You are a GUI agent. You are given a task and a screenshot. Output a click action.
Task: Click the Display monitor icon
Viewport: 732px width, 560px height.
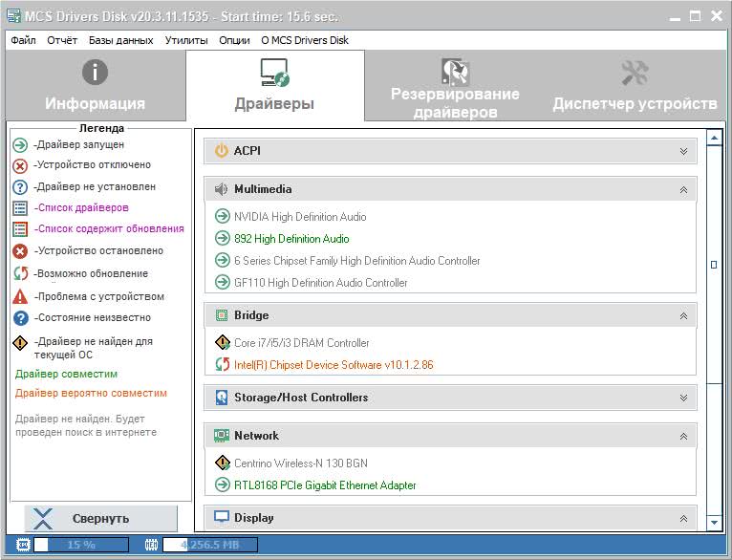(222, 517)
